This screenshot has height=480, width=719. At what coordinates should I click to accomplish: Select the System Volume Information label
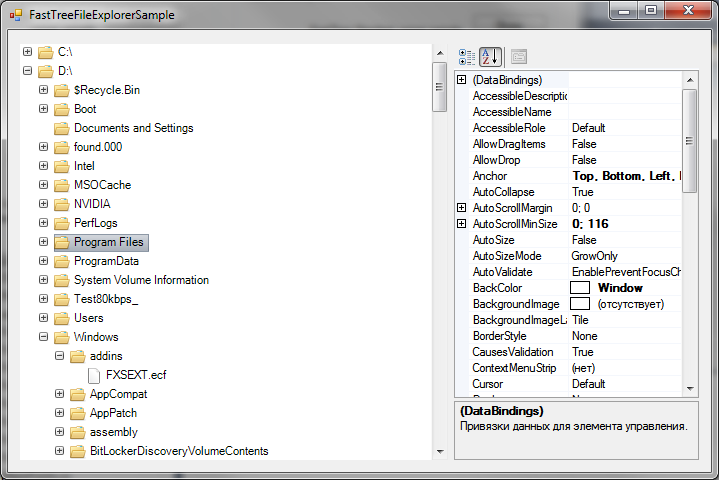[141, 280]
